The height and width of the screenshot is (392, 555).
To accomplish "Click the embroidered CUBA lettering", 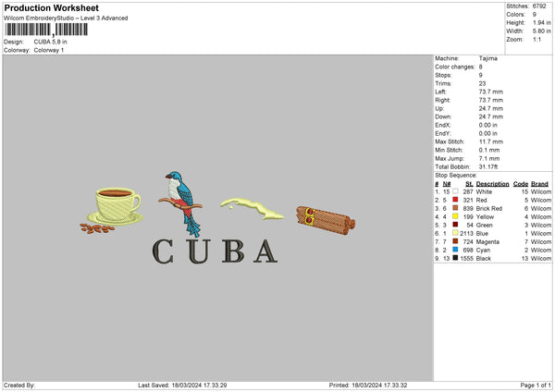I will pos(215,251).
